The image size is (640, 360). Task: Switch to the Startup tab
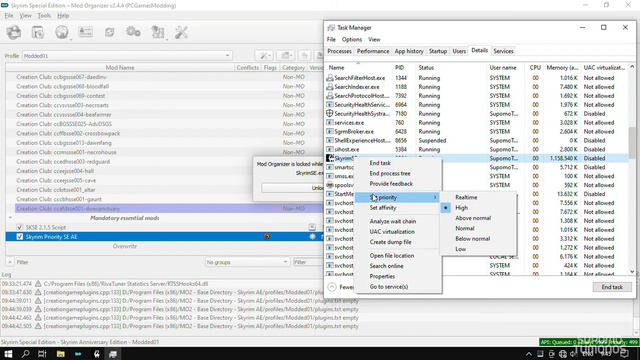(438, 51)
